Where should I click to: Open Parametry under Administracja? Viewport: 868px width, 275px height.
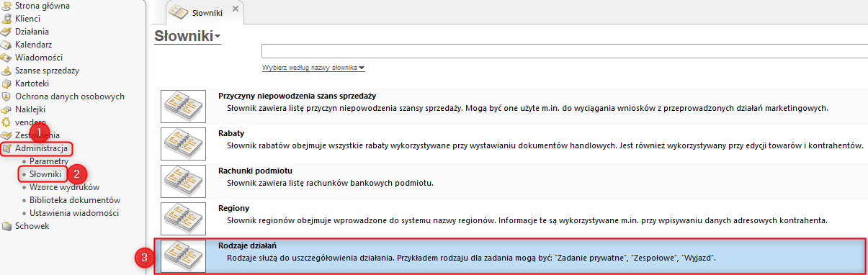49,161
